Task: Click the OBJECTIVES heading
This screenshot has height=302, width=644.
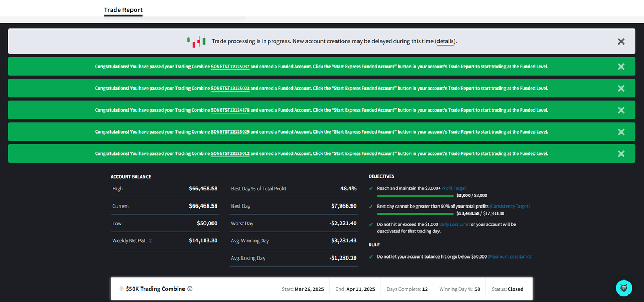Action: pyautogui.click(x=382, y=176)
